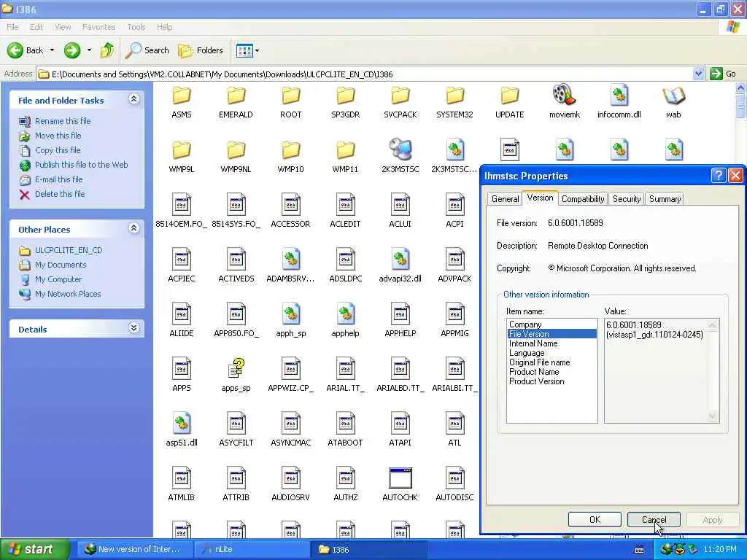
Task: Collapse the File and Folder Tasks panel
Action: 134,99
